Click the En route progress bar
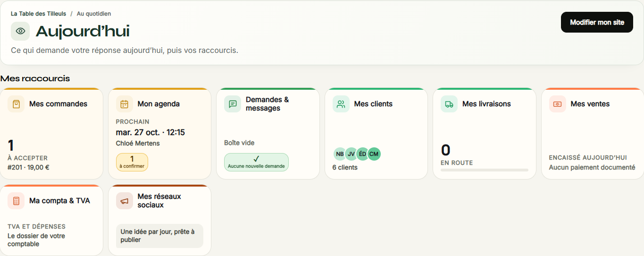The image size is (644, 256). (x=485, y=170)
